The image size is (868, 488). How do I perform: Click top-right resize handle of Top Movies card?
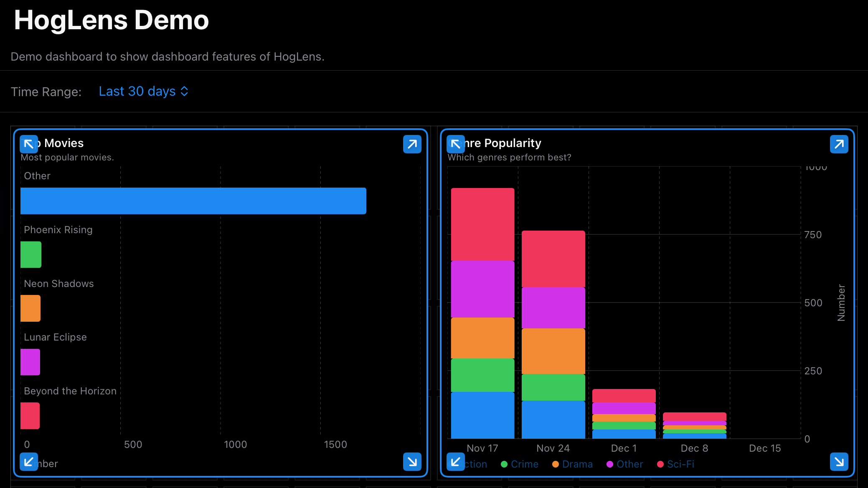click(412, 144)
